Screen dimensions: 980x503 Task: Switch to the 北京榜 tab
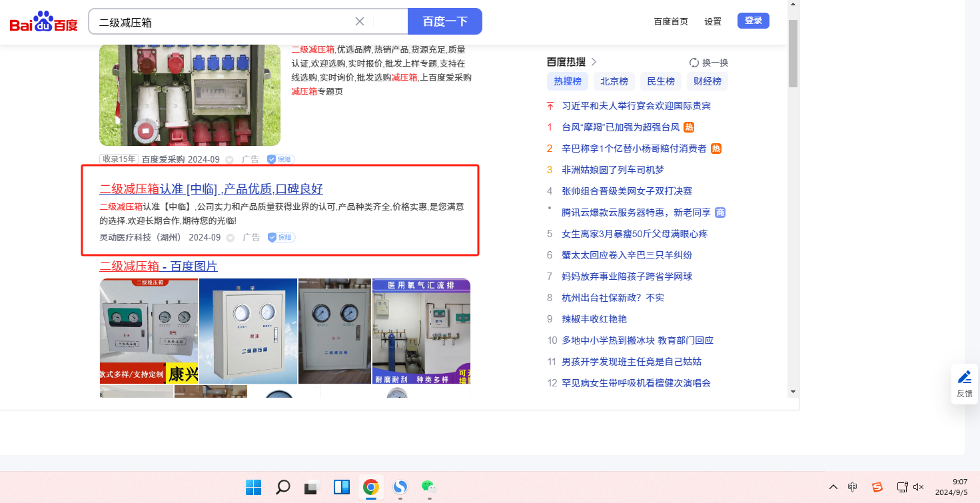[x=614, y=81]
